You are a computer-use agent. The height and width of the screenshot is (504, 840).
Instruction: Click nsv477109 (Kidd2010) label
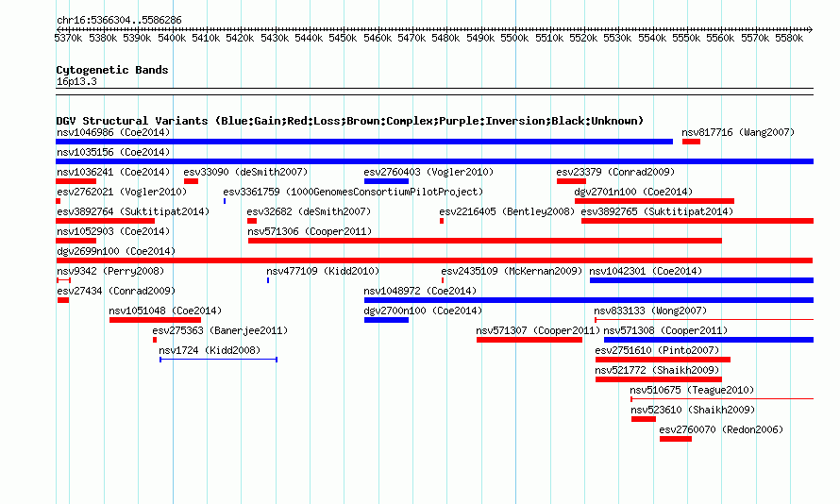pyautogui.click(x=323, y=271)
